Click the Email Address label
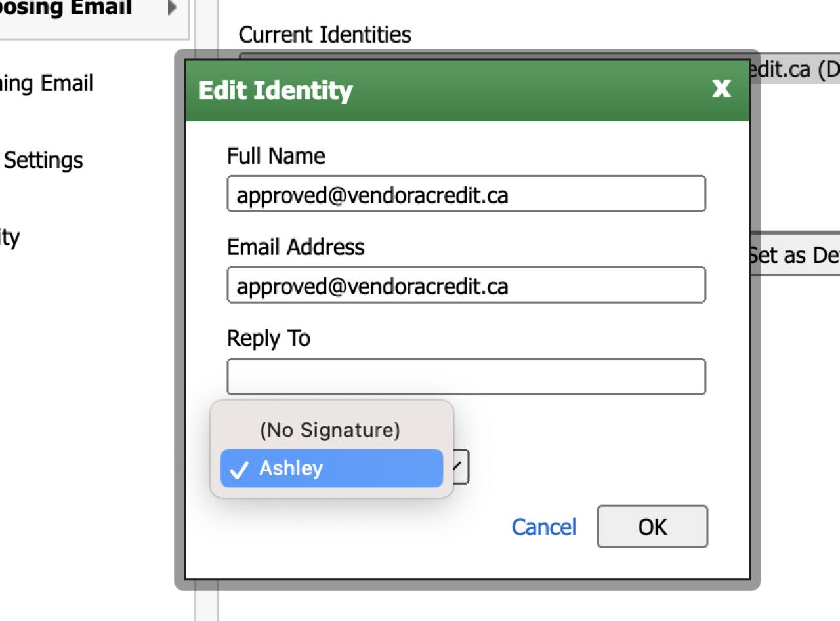This screenshot has width=840, height=621. point(295,247)
